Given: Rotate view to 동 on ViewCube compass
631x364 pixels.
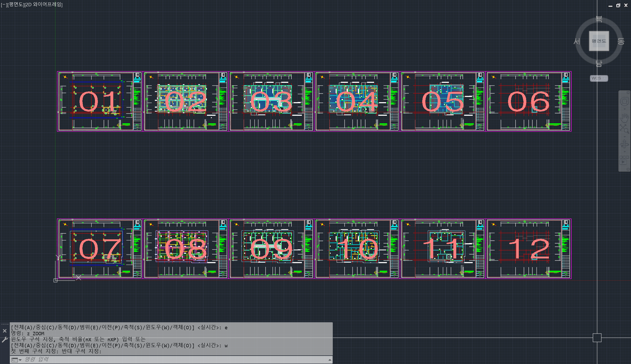Looking at the screenshot, I should 621,41.
